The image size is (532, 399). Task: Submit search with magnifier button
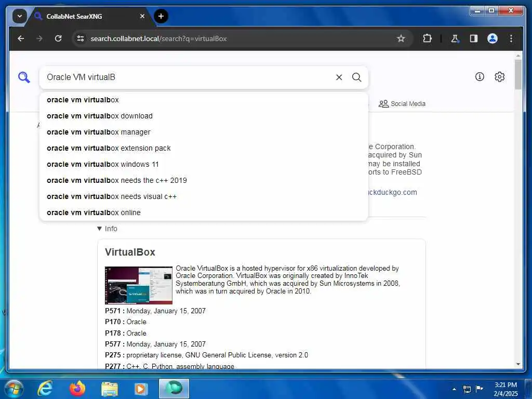tap(356, 77)
